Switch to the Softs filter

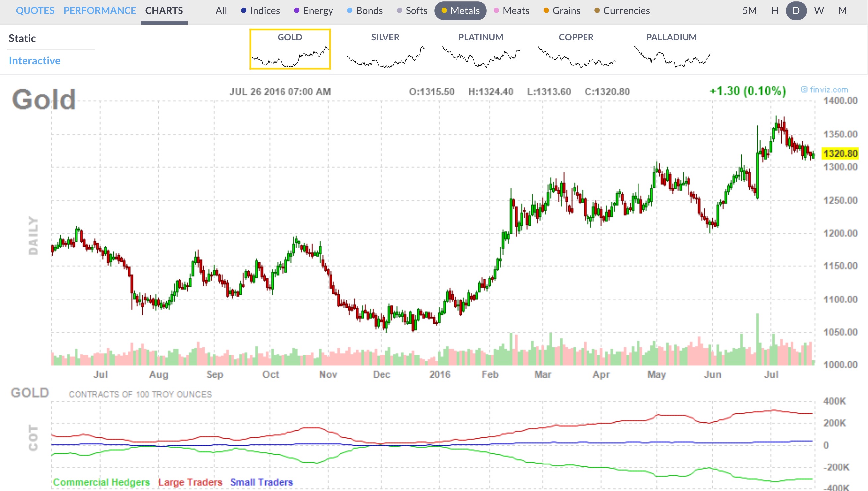point(412,11)
